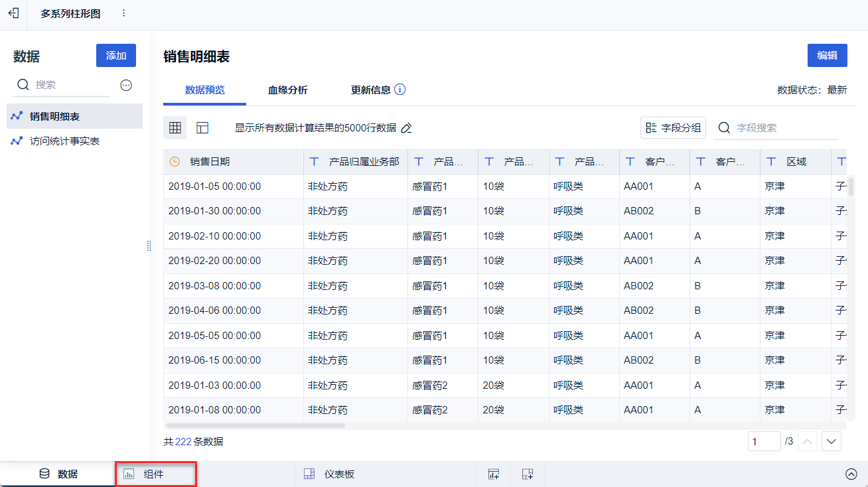Expand panel using bottom-right chevron up button
The image size is (868, 487).
(x=851, y=474)
